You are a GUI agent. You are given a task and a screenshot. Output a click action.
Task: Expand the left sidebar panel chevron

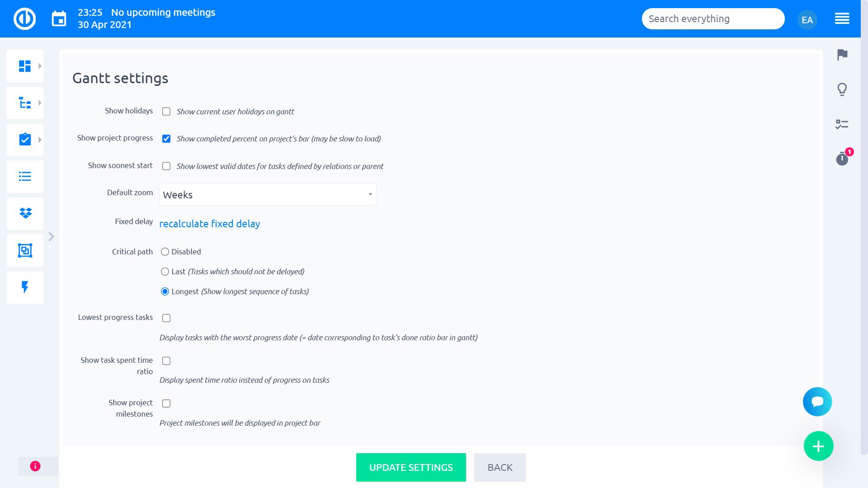point(52,237)
